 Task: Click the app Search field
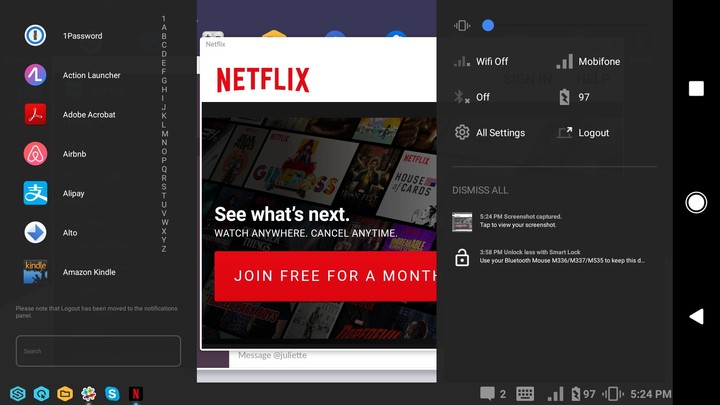tap(98, 351)
